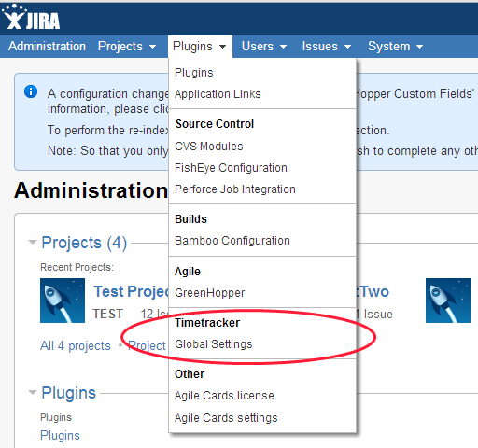The height and width of the screenshot is (448, 478).
Task: Click the Timetracker menu heading
Action: coord(207,323)
